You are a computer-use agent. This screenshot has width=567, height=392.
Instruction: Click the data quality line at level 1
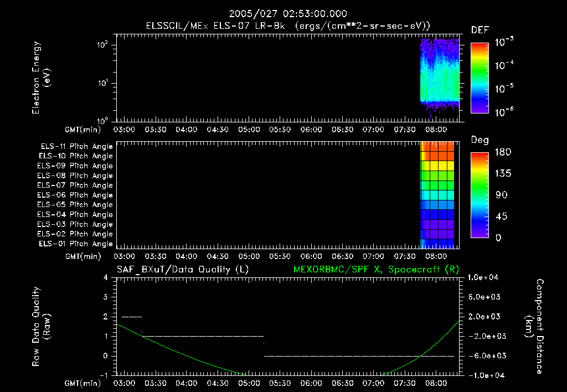pyautogui.click(x=203, y=336)
